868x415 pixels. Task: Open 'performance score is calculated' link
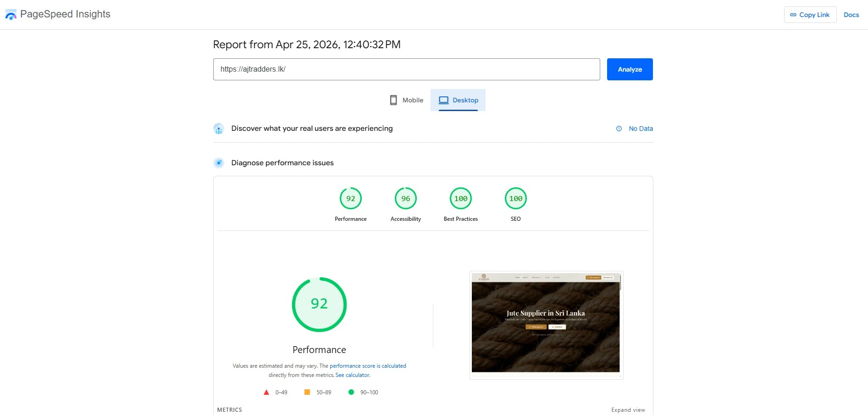pos(368,366)
